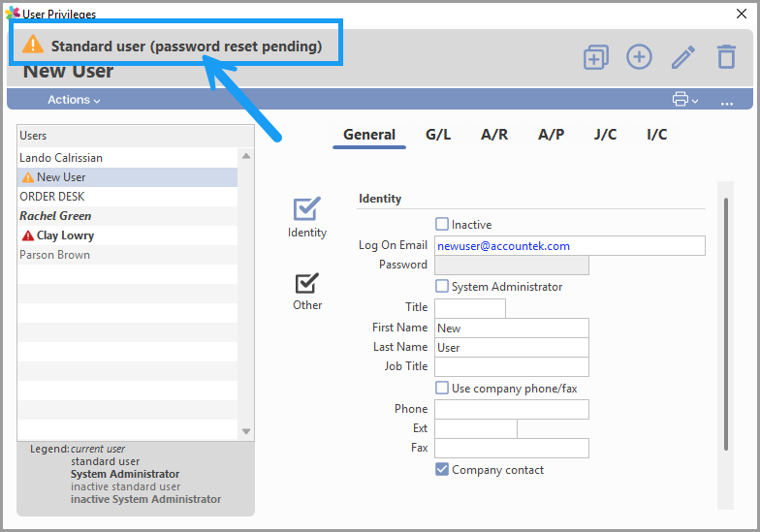Click the Users list up scroll arrow
Viewport: 760px width, 532px height.
[246, 155]
